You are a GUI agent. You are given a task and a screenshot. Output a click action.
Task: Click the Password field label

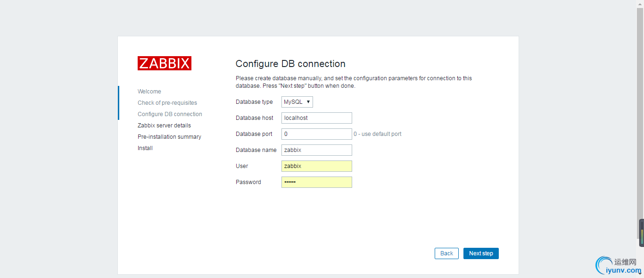click(248, 182)
